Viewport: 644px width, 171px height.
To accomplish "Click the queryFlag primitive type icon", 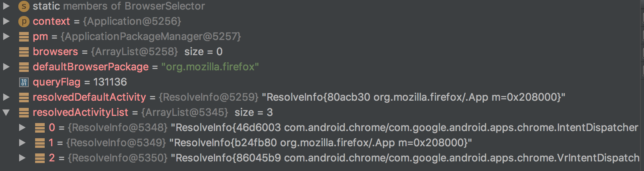I will pos(24,82).
